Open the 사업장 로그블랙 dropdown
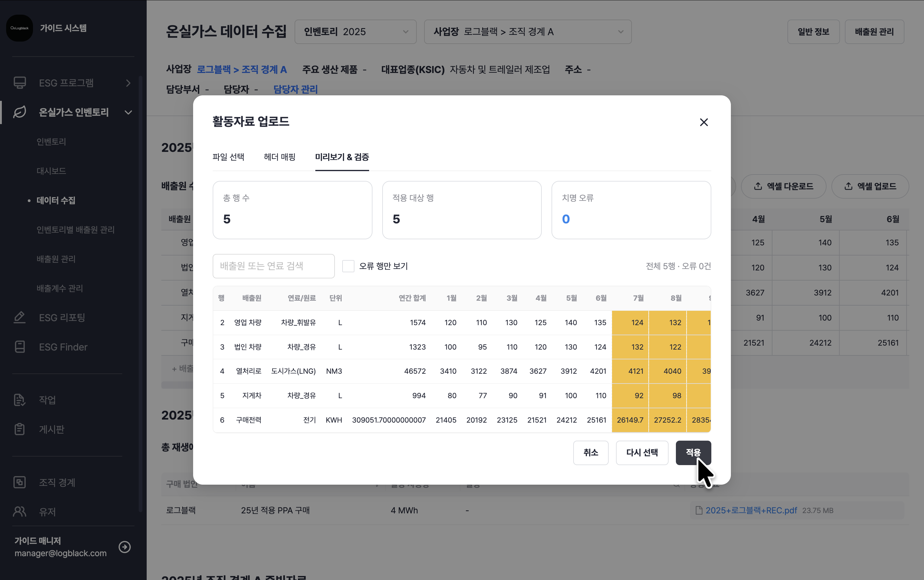 [527, 32]
